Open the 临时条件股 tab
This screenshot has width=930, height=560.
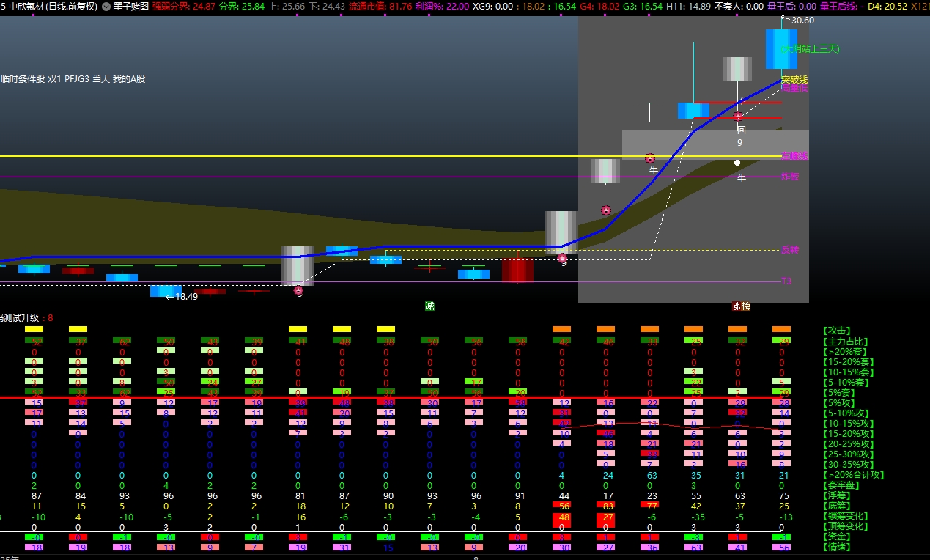tap(22, 78)
